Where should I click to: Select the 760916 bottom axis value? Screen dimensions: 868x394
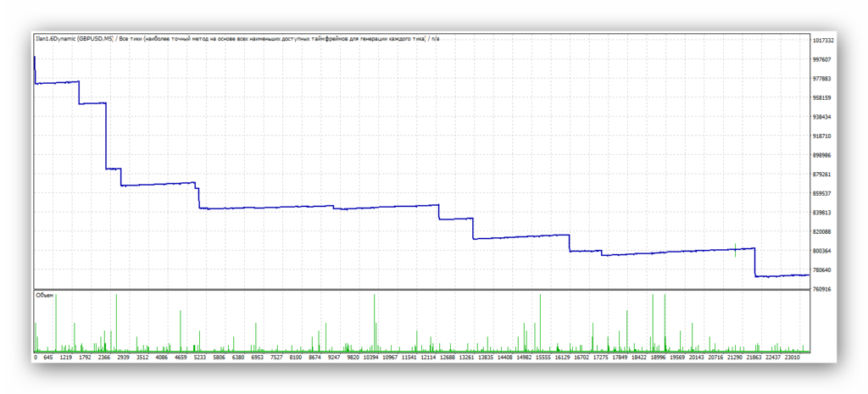pos(822,290)
